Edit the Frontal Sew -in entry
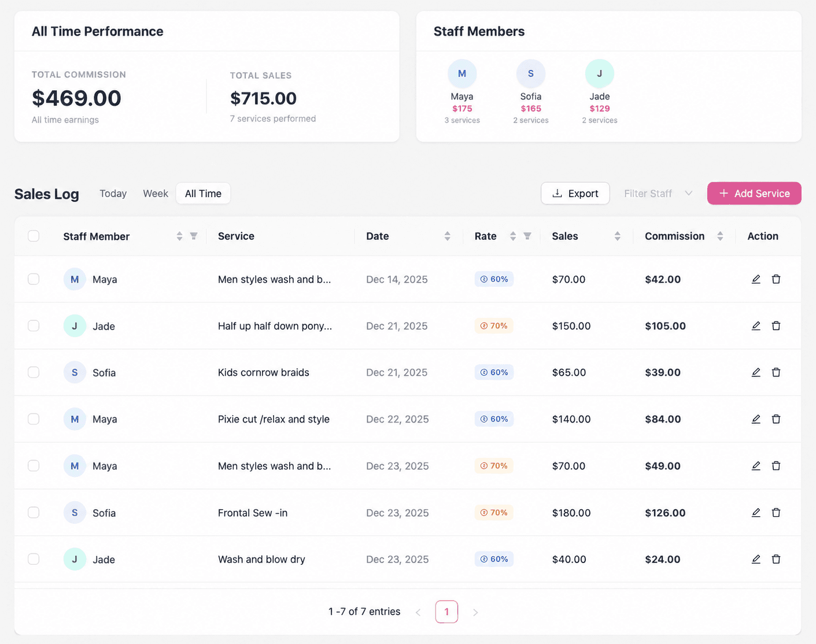Image resolution: width=816 pixels, height=644 pixels. [756, 513]
